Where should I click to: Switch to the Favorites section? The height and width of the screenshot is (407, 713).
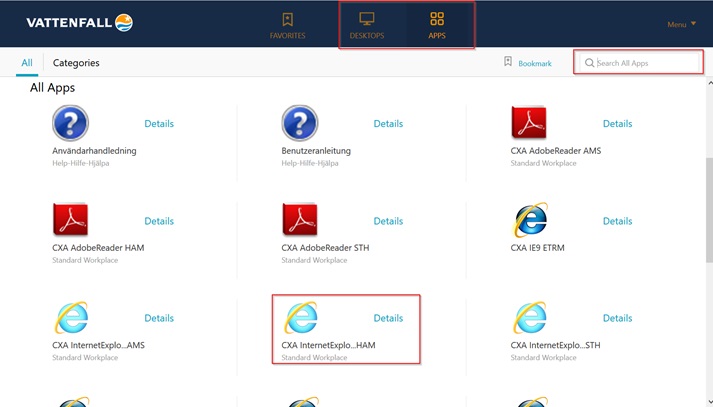tap(287, 25)
